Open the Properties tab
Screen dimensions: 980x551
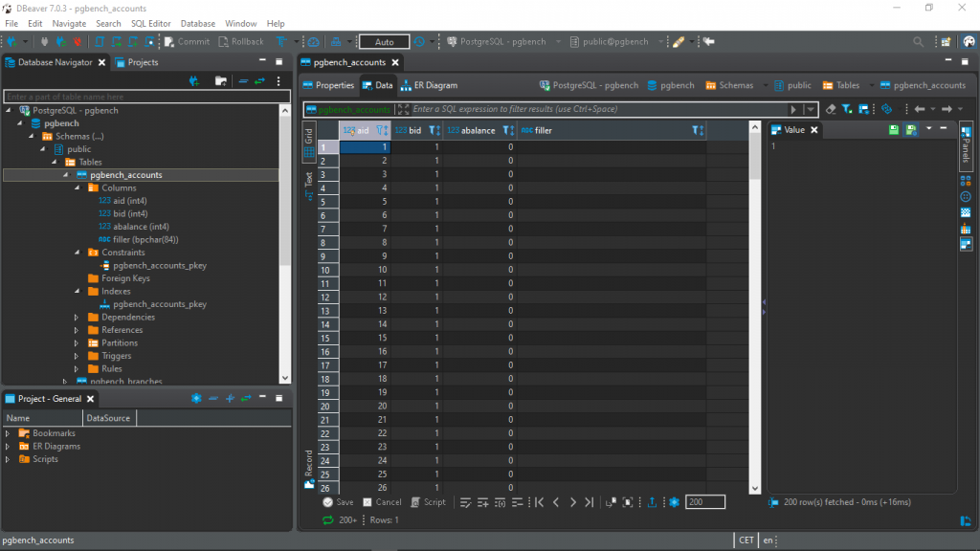click(328, 85)
